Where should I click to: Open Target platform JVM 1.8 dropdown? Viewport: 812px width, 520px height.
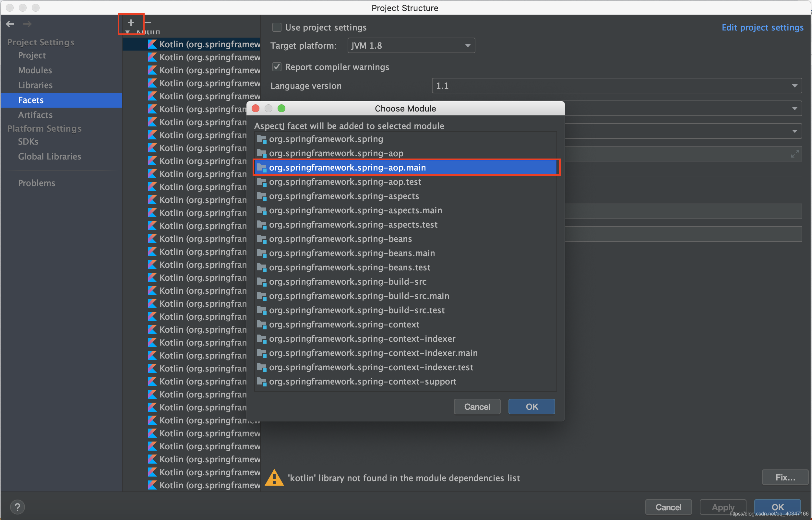coord(411,46)
